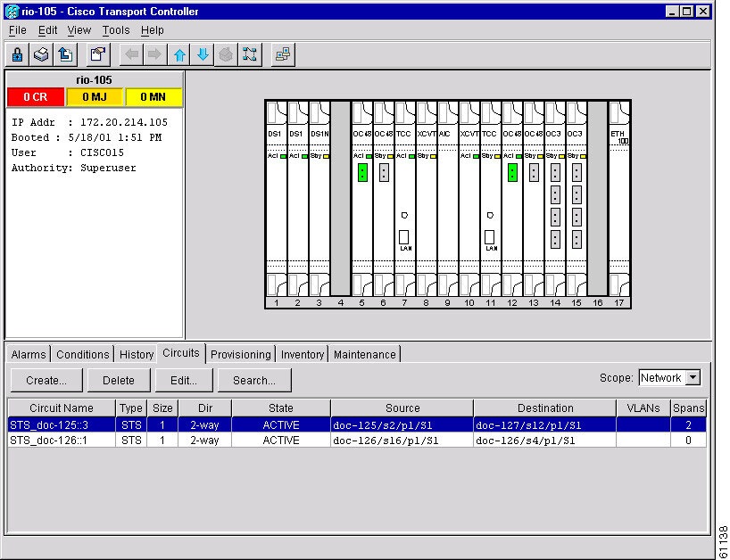Click the back arrow toolbar icon
730x560 pixels.
(132, 55)
